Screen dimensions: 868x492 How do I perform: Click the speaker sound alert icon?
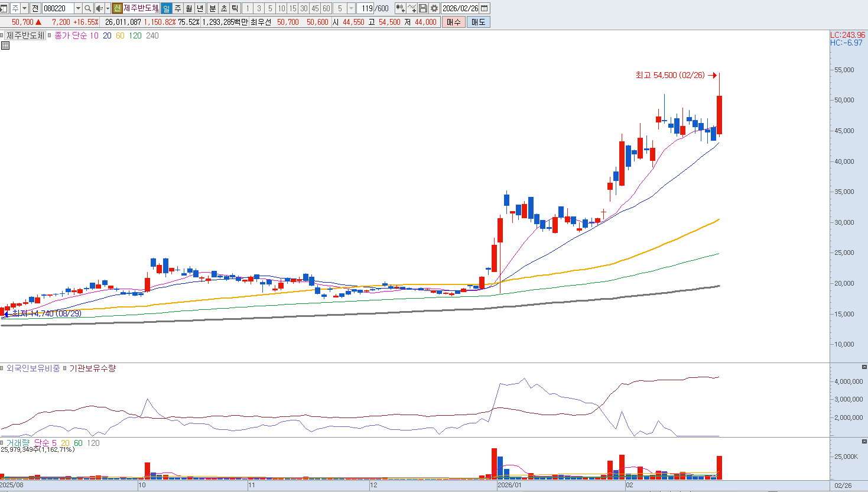click(x=99, y=8)
